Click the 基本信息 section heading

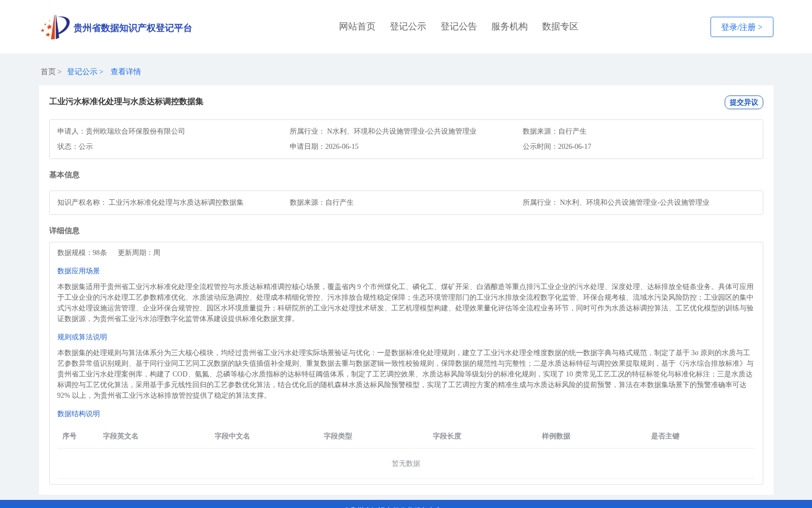point(64,175)
